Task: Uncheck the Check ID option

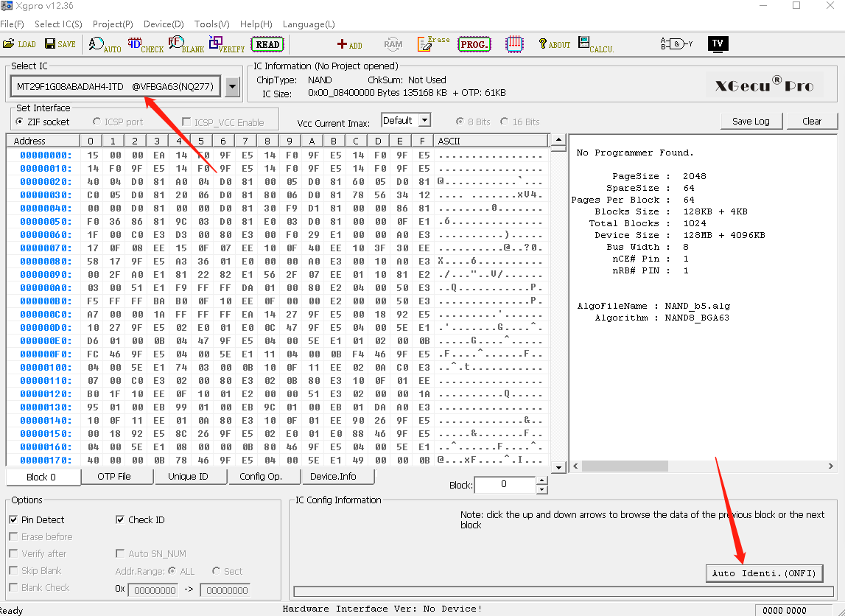Action: click(121, 519)
